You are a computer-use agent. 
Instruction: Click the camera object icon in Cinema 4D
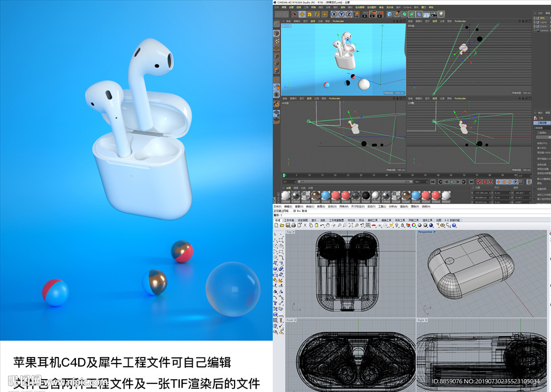tap(434, 14)
